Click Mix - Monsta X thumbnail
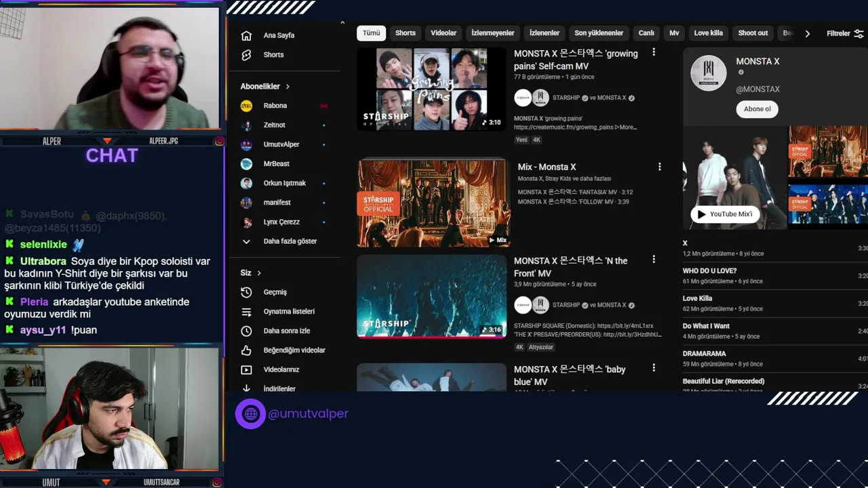This screenshot has width=868, height=488. (x=432, y=203)
